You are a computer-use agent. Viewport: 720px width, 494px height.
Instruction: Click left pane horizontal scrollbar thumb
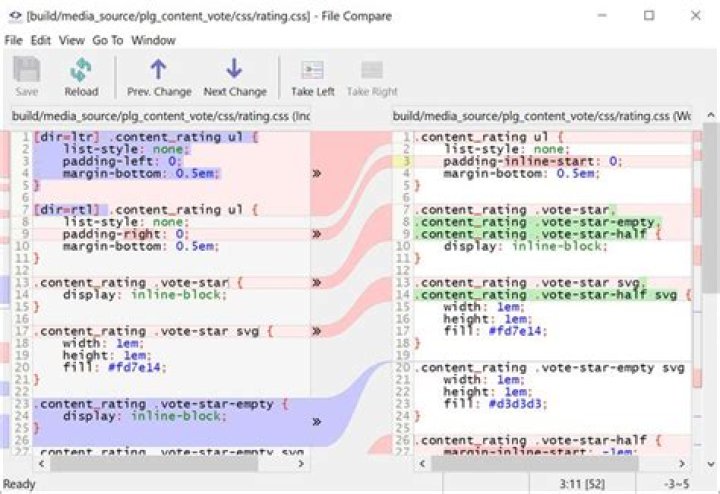click(154, 464)
